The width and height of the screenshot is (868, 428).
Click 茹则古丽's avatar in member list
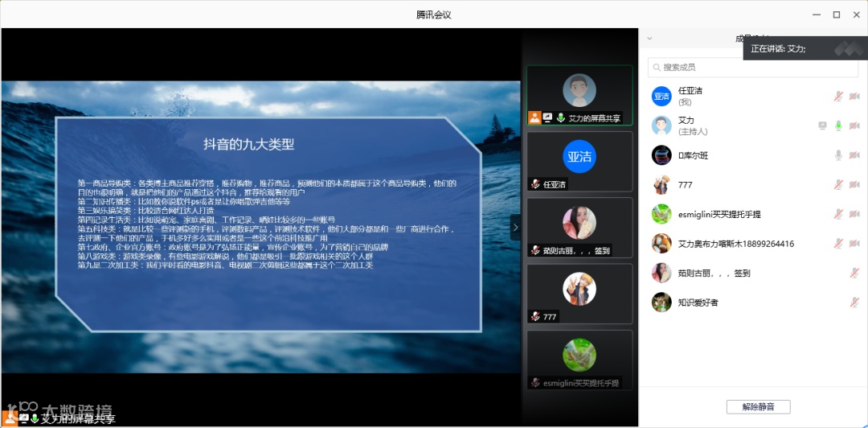(x=661, y=273)
